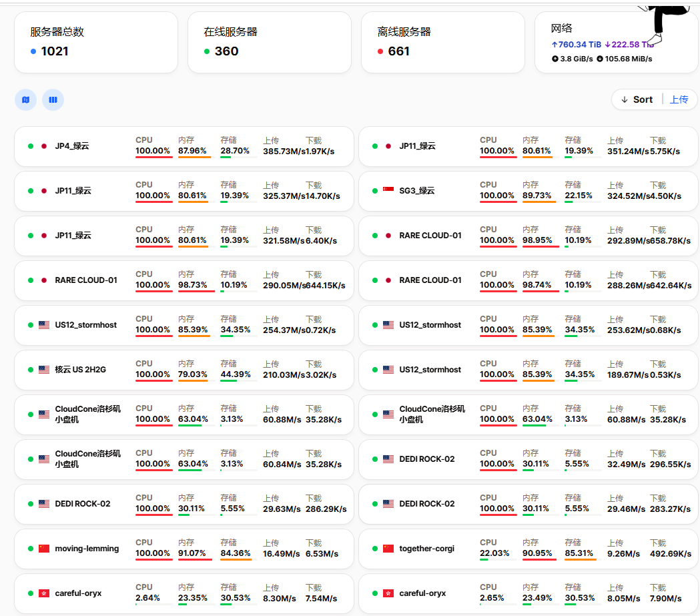Click the download speed icon beside 105.68 MiB/s

[600, 59]
